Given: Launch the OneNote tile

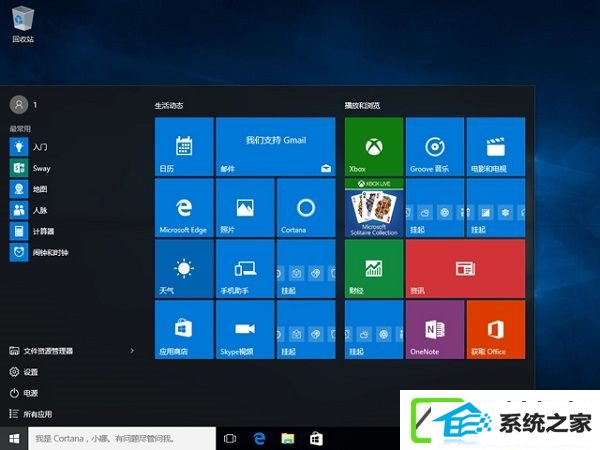Looking at the screenshot, I should coord(435,329).
